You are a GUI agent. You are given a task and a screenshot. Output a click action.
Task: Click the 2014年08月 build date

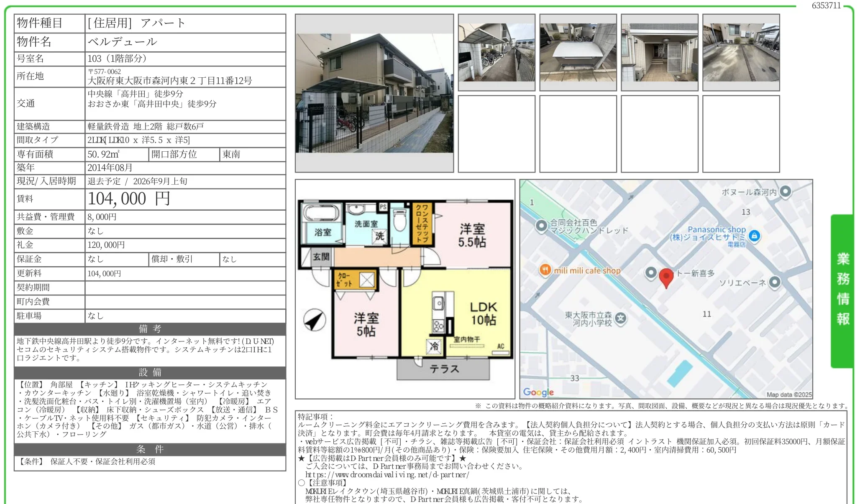pyautogui.click(x=110, y=168)
